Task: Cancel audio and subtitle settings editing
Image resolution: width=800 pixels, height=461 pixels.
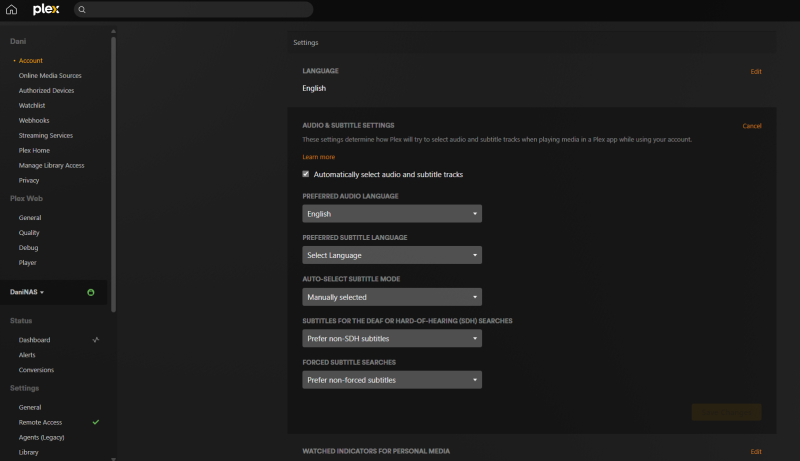Action: pyautogui.click(x=752, y=126)
